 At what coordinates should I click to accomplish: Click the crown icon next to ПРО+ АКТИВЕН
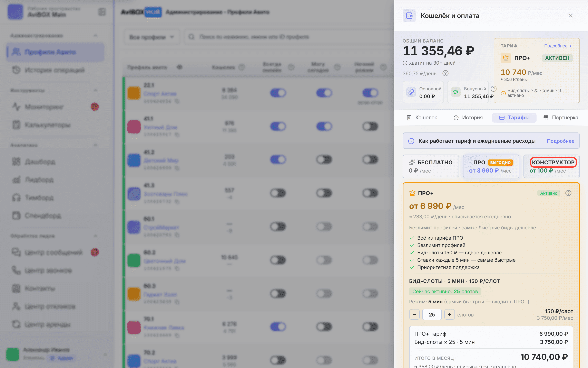[x=506, y=58]
